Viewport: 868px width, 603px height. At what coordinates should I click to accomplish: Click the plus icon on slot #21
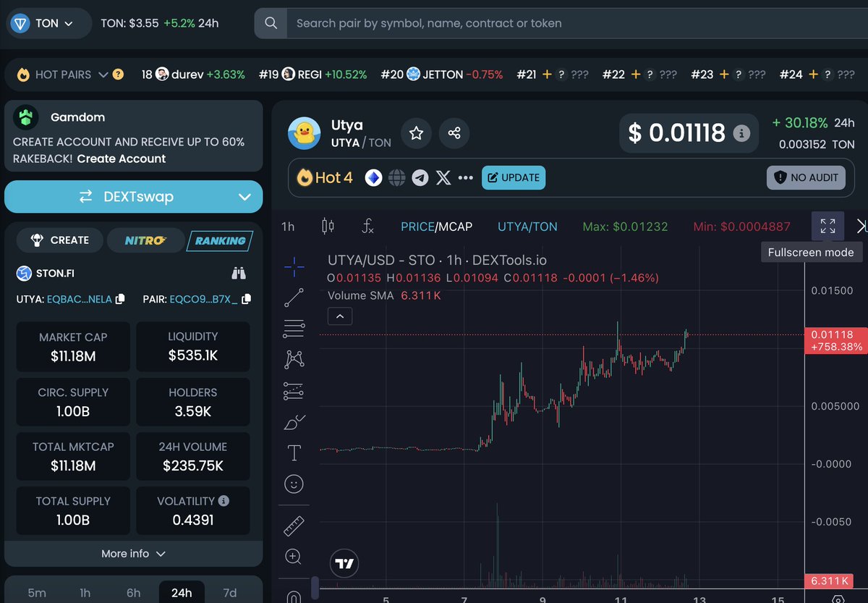coord(547,75)
